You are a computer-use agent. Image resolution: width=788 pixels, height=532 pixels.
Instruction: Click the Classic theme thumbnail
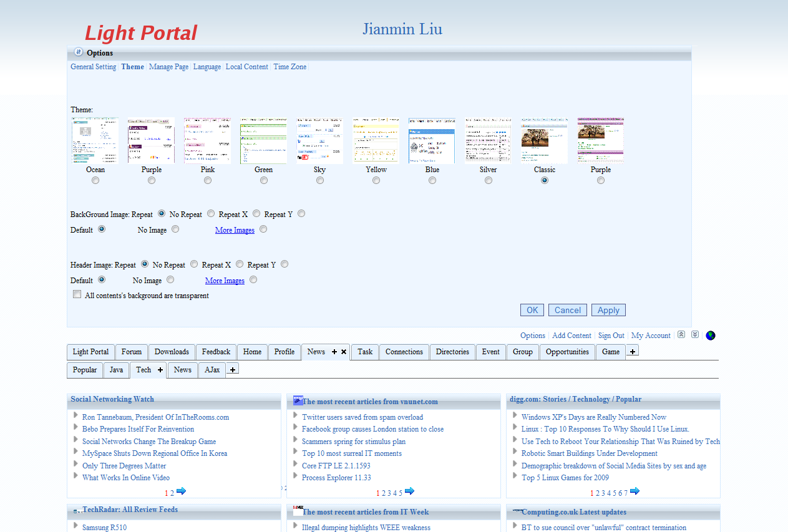[544, 140]
